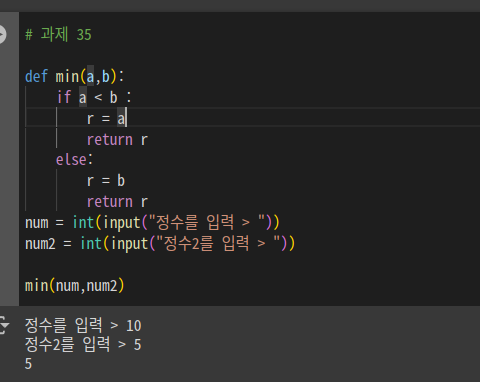
Task: Click the 'min(num,num2)' call line
Action: pyautogui.click(x=75, y=286)
